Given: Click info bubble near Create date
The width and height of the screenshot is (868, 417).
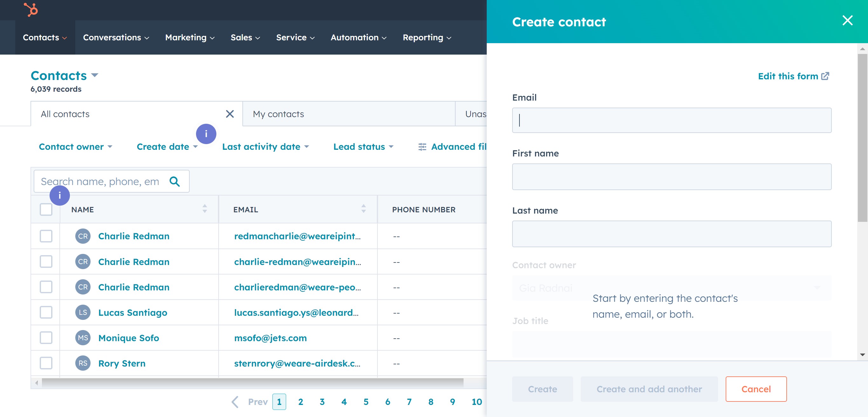Looking at the screenshot, I should 206,134.
